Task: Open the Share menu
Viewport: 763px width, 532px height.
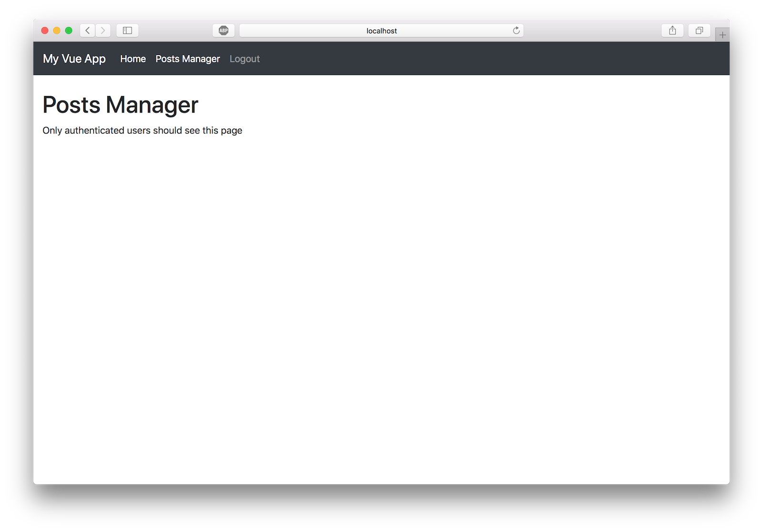Action: [x=672, y=30]
